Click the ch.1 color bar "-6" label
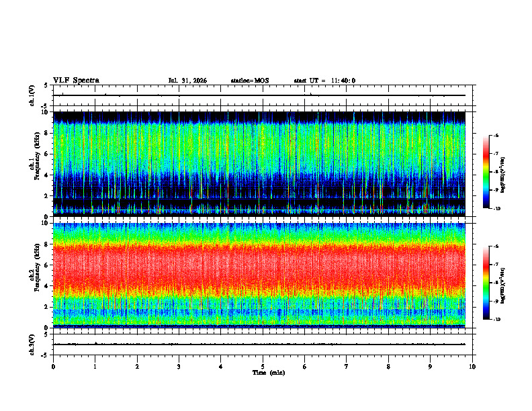Image resolution: width=532 pixels, height=411 pixels. click(496, 135)
